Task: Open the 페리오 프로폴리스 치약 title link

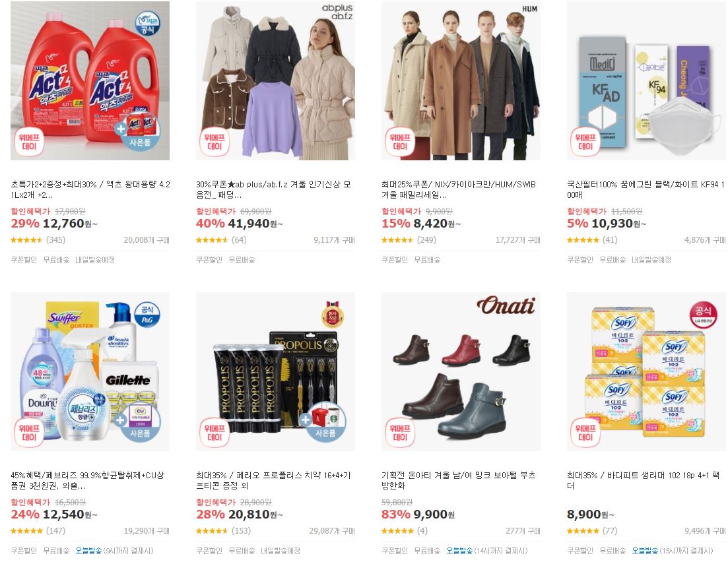Action: click(x=273, y=480)
